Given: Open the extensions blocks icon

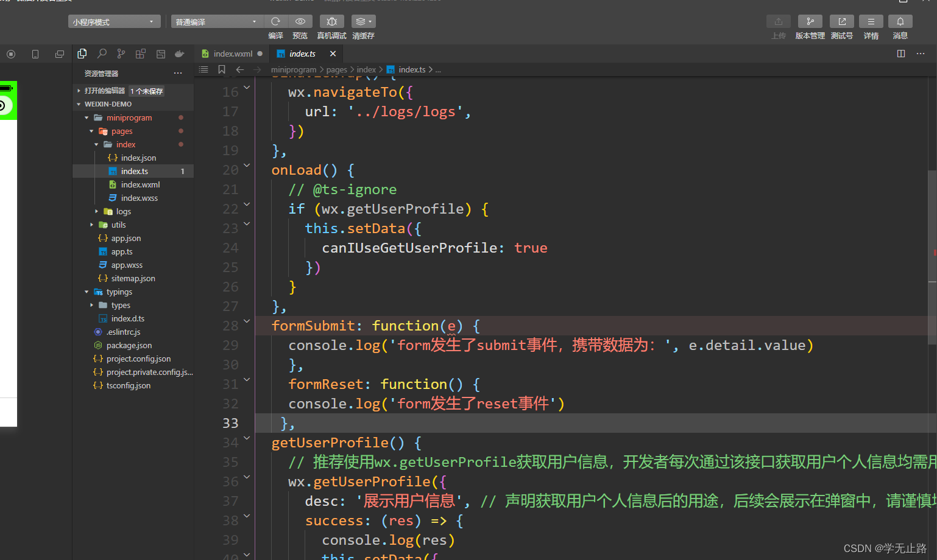Looking at the screenshot, I should pyautogui.click(x=141, y=54).
